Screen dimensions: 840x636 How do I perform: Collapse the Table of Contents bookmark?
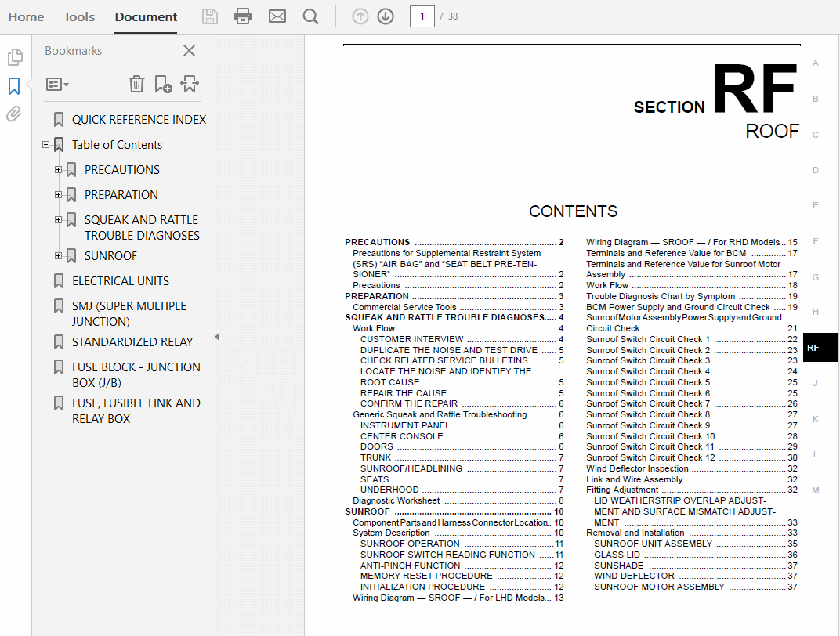coord(45,144)
